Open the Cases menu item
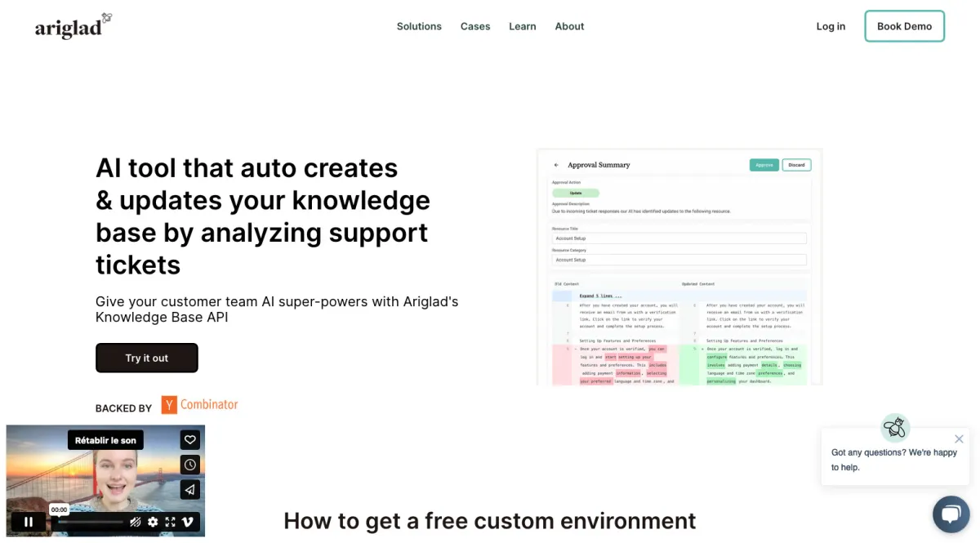980x543 pixels. coord(475,26)
